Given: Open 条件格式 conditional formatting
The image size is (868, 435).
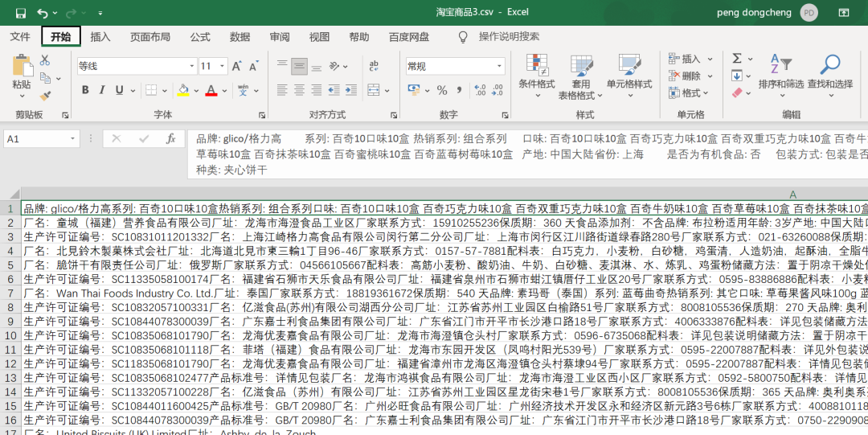Looking at the screenshot, I should point(536,77).
